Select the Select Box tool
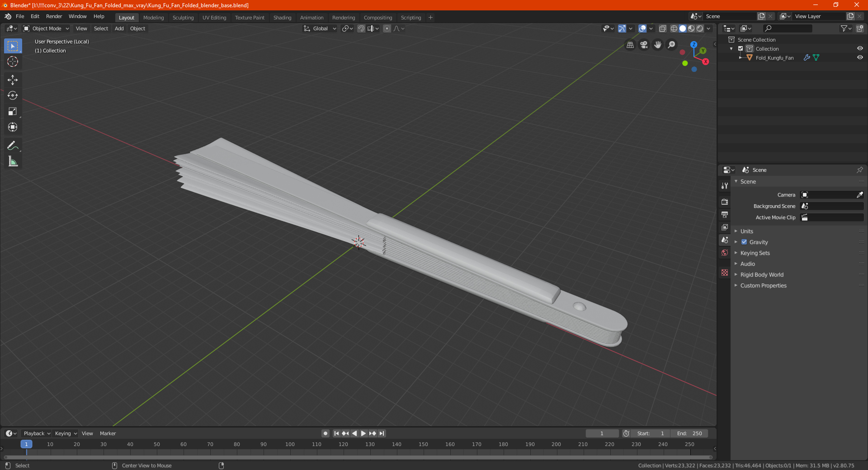868x470 pixels. point(13,46)
